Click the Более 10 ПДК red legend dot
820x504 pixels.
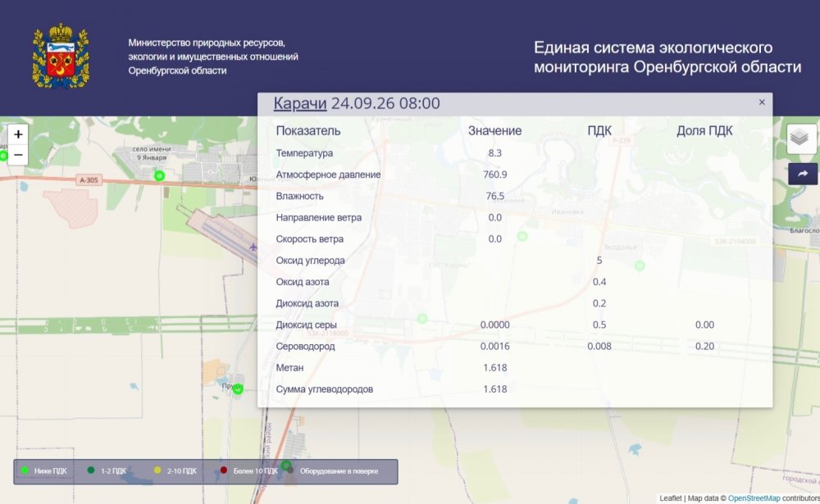point(224,470)
